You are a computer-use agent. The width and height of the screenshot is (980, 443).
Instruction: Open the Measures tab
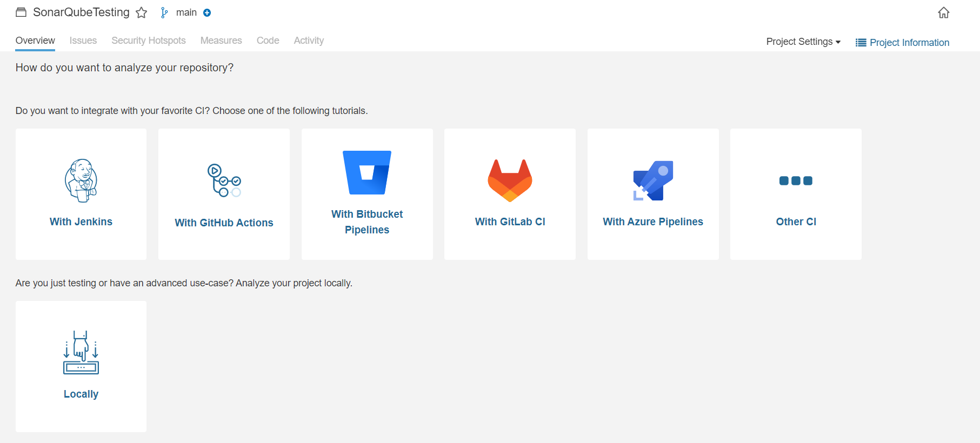point(221,41)
